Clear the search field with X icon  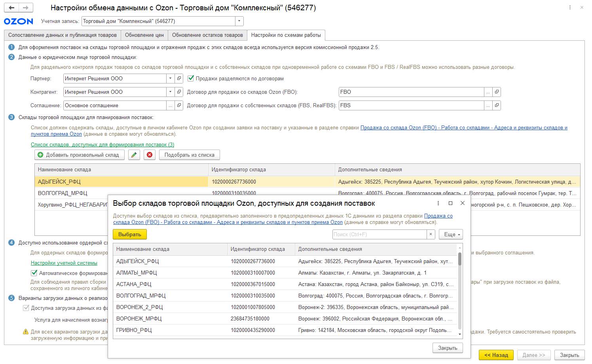[x=431, y=234]
